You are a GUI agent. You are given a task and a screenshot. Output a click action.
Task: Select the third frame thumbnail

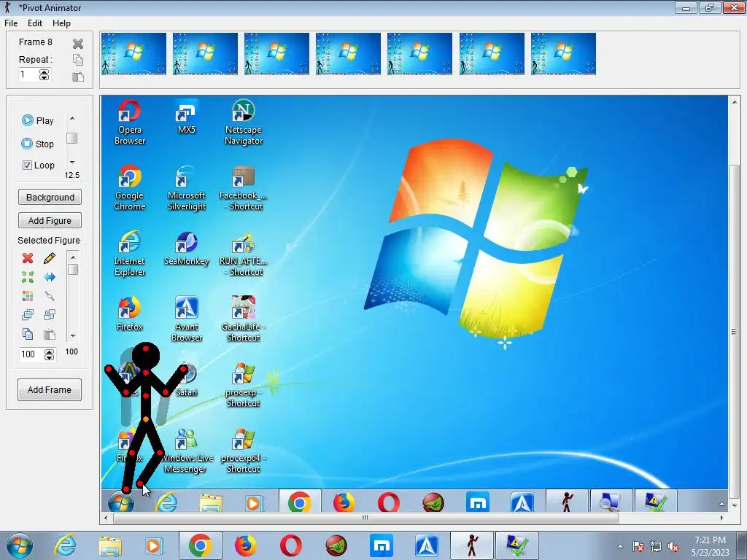click(x=276, y=54)
